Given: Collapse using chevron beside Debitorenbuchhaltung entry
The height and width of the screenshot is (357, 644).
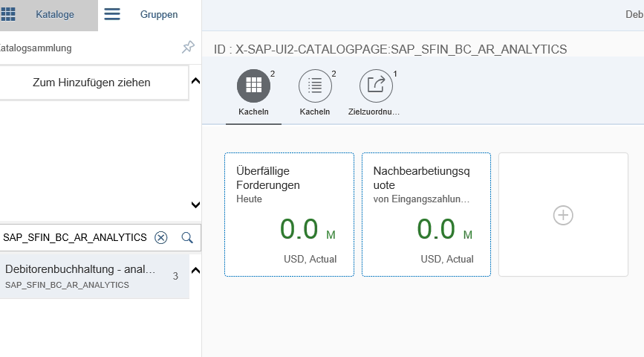Looking at the screenshot, I should (195, 269).
